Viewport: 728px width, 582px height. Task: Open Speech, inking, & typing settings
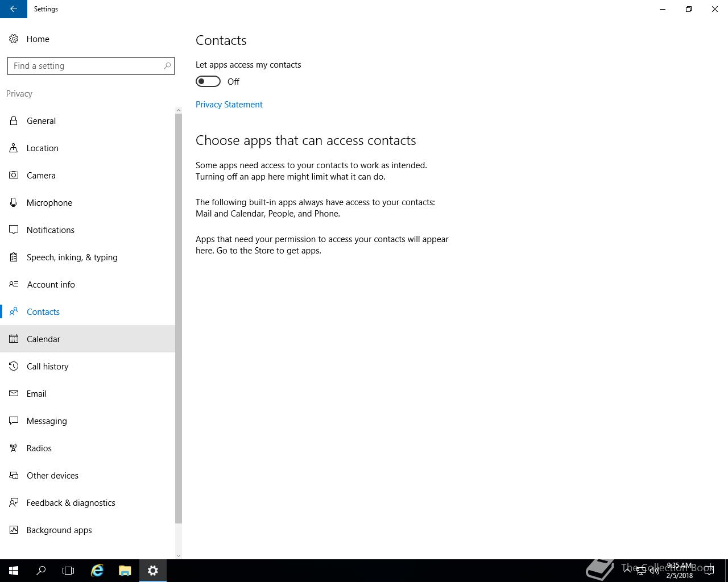[88, 257]
